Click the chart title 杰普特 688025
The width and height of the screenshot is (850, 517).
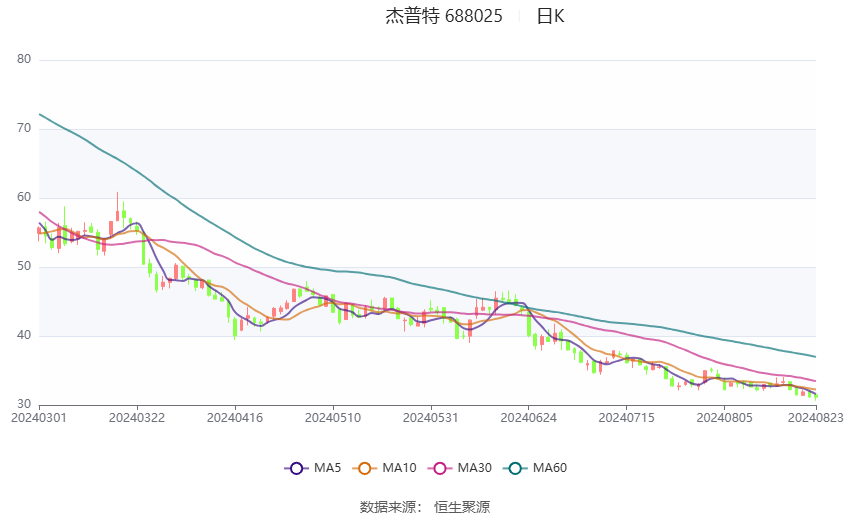pos(444,16)
